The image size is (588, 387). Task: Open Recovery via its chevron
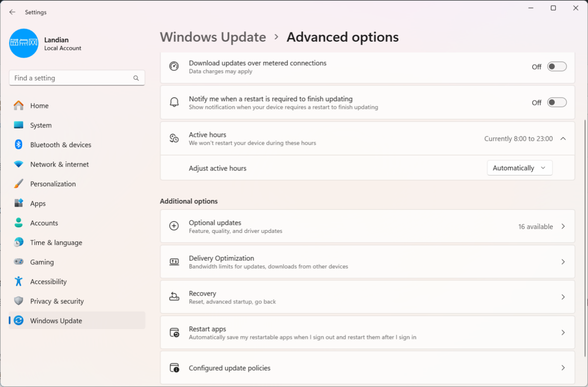(563, 297)
